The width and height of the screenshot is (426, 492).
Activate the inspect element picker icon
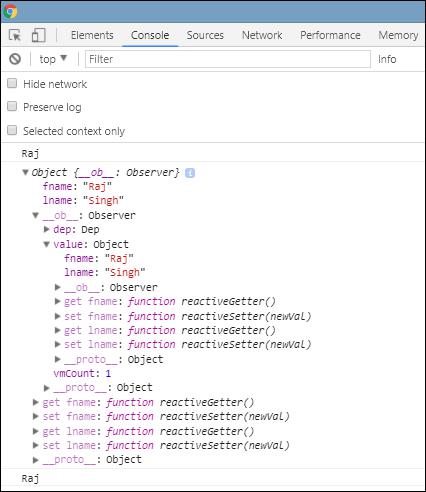15,35
